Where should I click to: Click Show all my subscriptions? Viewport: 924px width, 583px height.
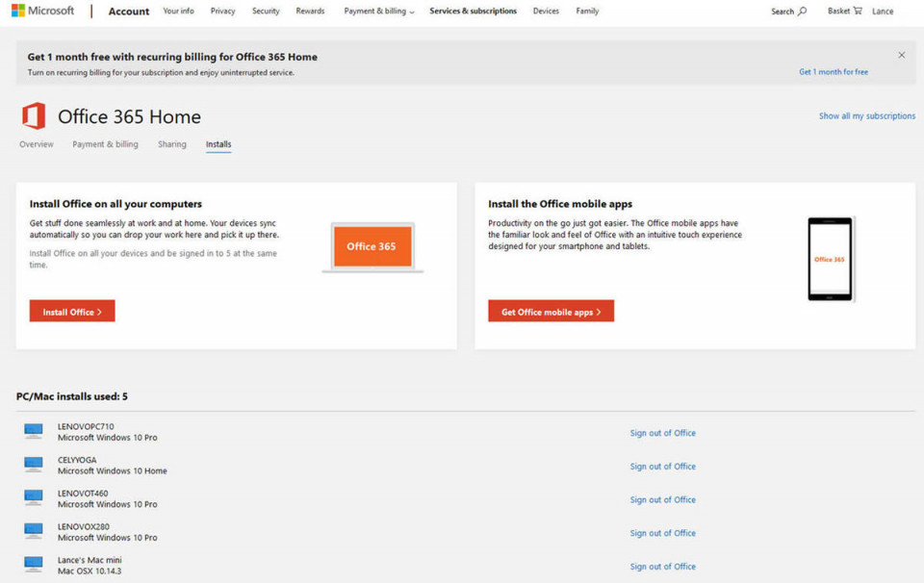tap(867, 116)
